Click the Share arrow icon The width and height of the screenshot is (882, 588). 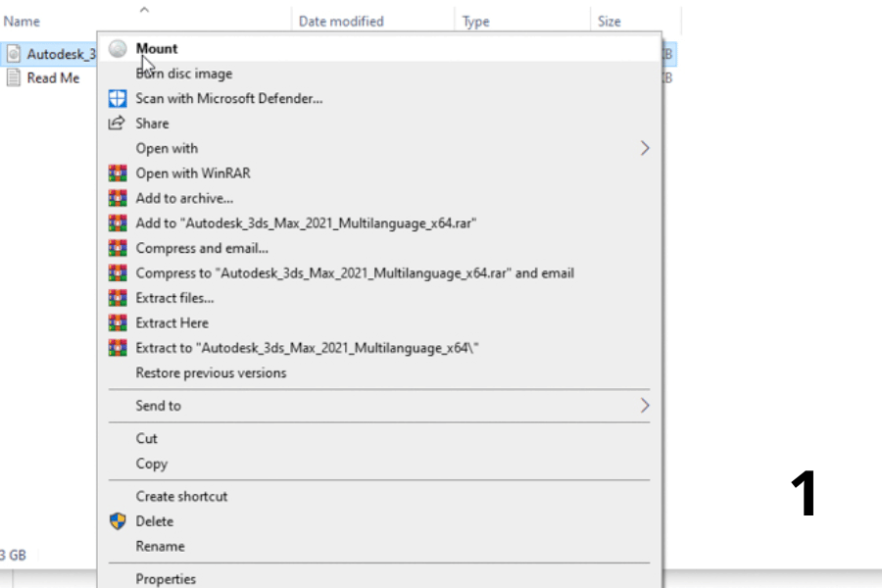[x=118, y=123]
